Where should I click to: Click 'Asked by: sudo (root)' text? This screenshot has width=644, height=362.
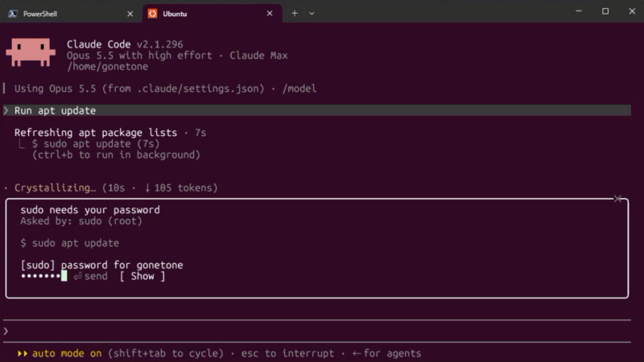coord(81,221)
